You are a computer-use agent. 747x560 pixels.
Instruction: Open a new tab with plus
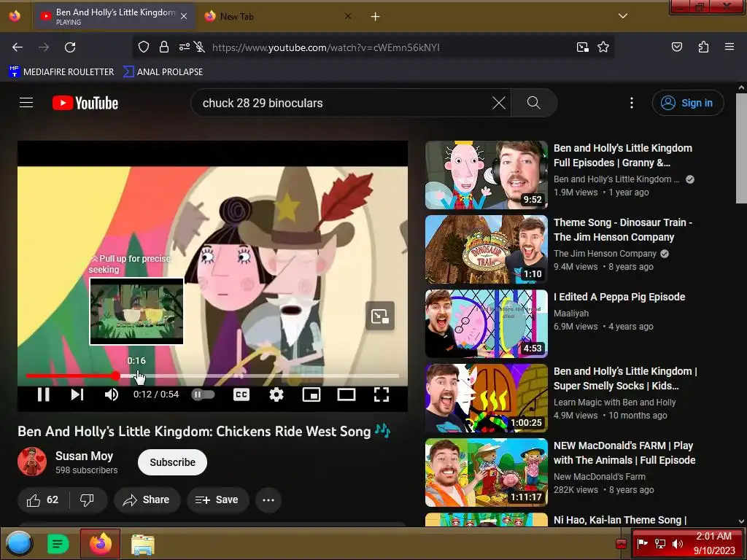point(376,17)
